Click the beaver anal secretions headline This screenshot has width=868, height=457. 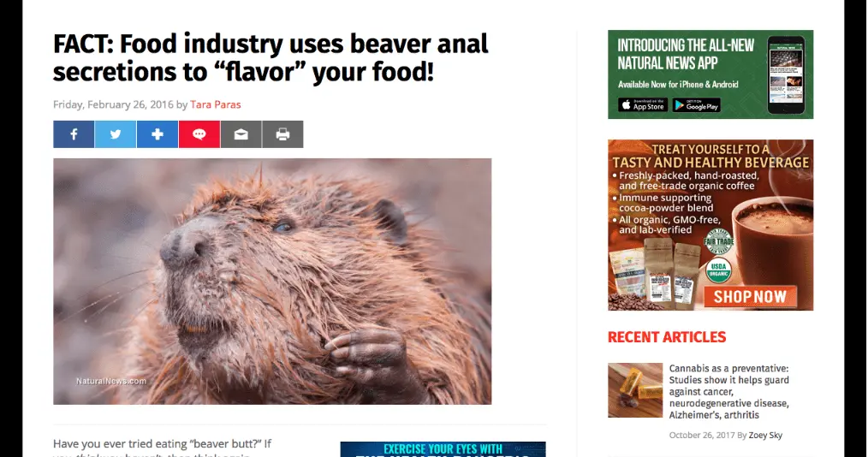coord(271,58)
